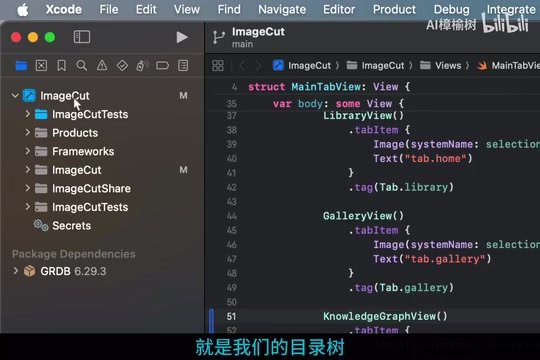Click the Text("tab.home") code
Viewport: 540px width, 360px height.
pos(423,158)
